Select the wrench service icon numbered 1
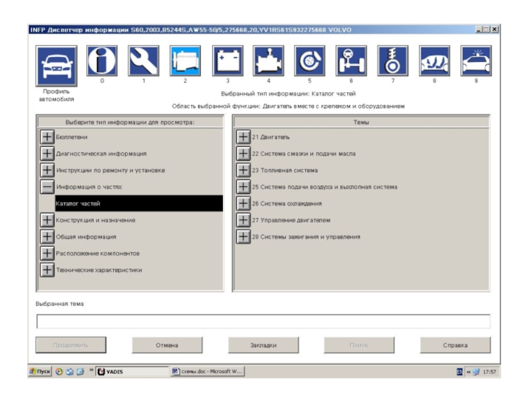The image size is (532, 399). point(144,61)
